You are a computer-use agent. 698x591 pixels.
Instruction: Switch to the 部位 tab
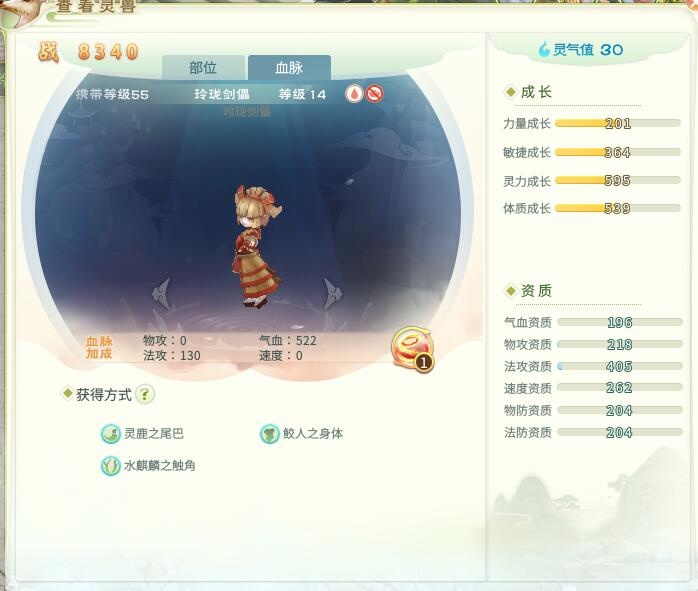(x=203, y=68)
